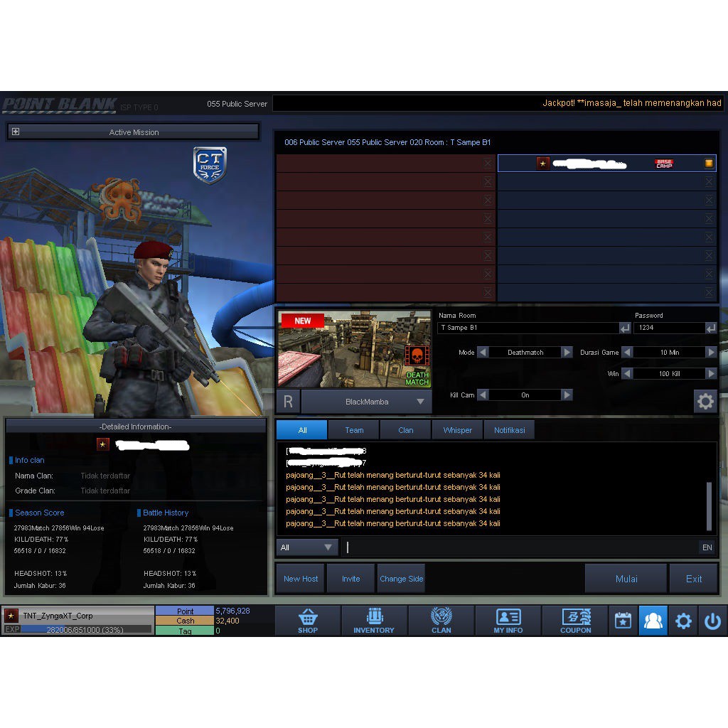Click the friends community icon
This screenshot has height=728, width=728.
click(x=653, y=621)
